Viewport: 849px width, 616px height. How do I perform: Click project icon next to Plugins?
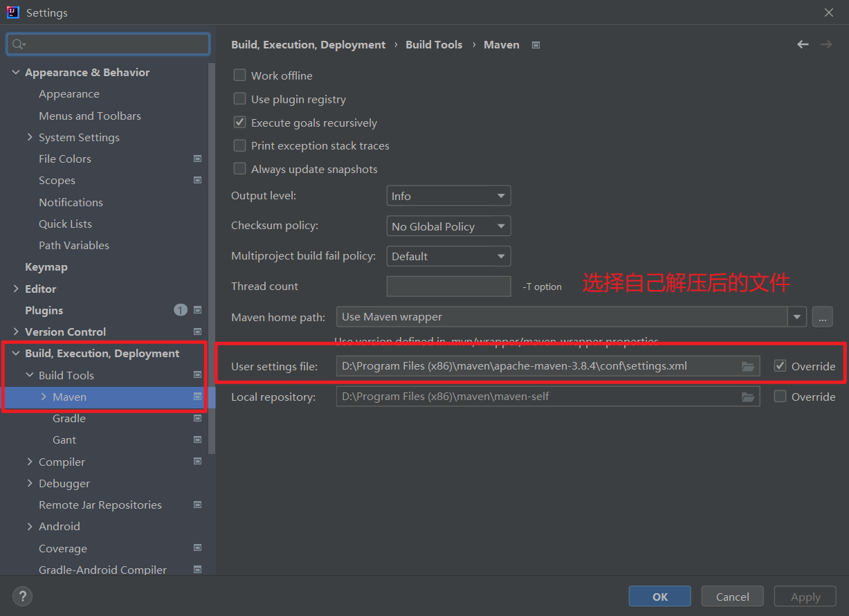click(197, 310)
